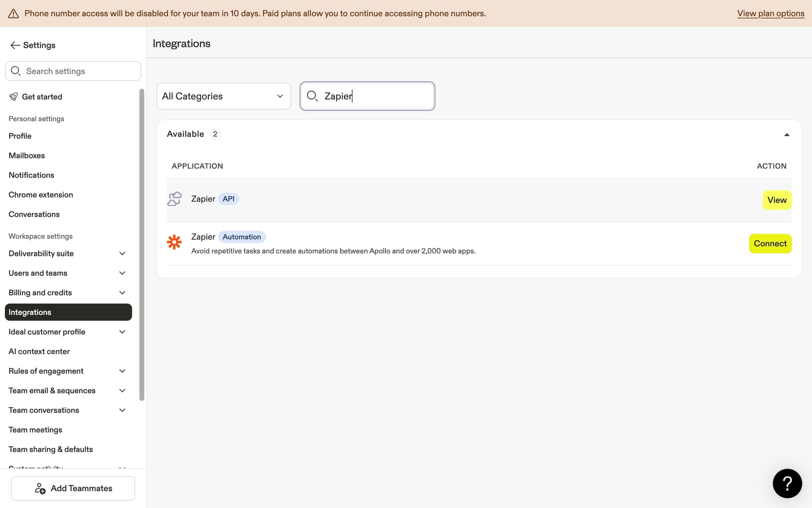Open the help question mark button
The image size is (812, 508).
pos(787,483)
